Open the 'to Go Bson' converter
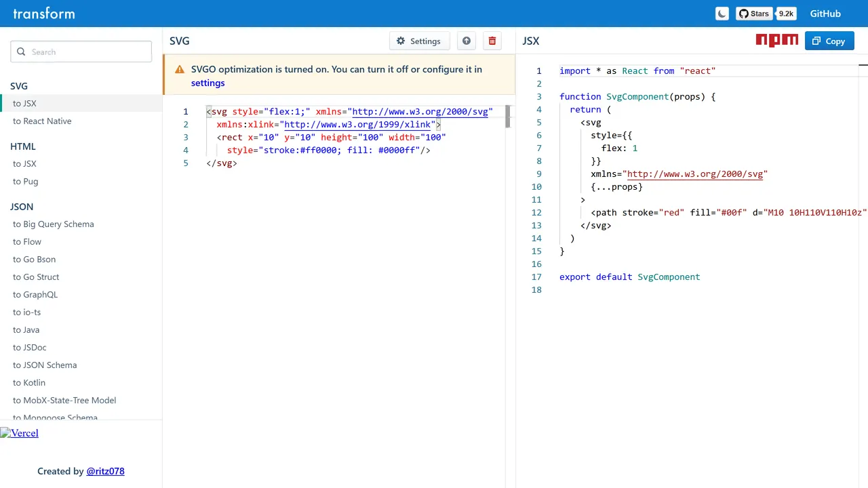 [x=81, y=259]
